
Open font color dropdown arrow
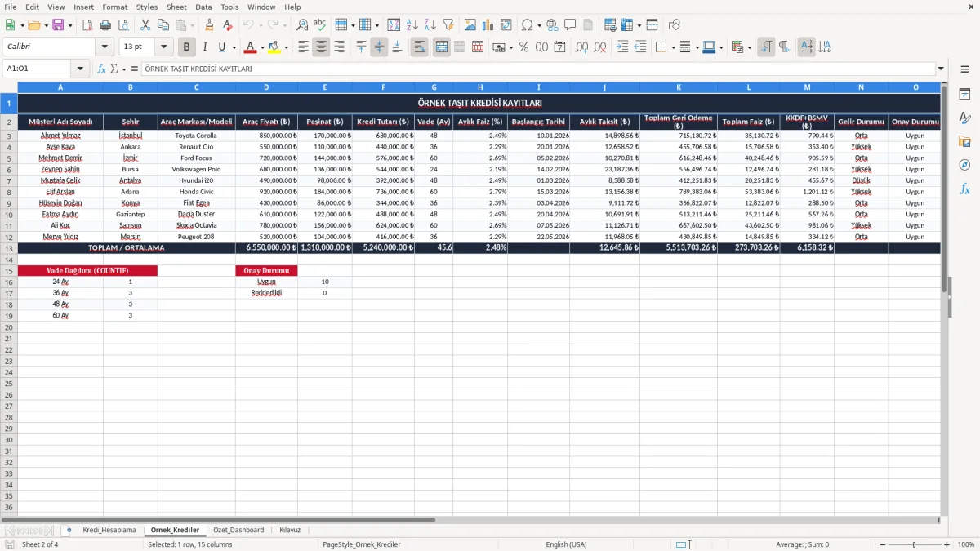(262, 47)
